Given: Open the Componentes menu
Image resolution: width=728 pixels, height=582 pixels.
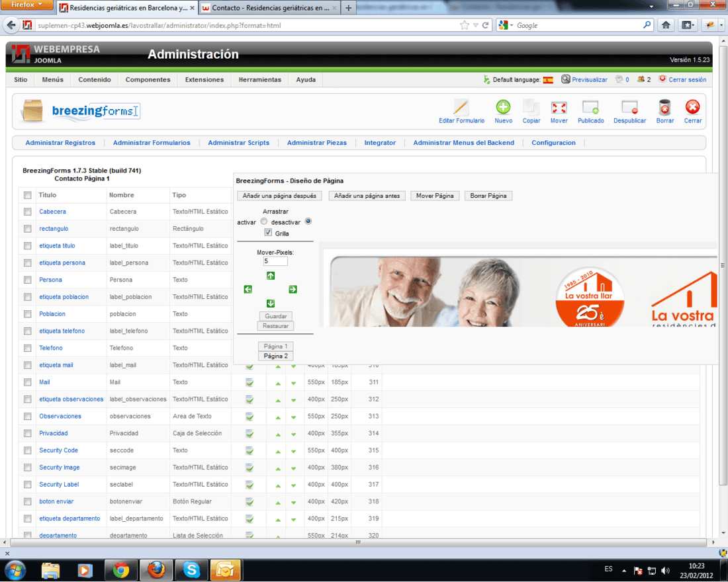Looking at the screenshot, I should coord(148,80).
